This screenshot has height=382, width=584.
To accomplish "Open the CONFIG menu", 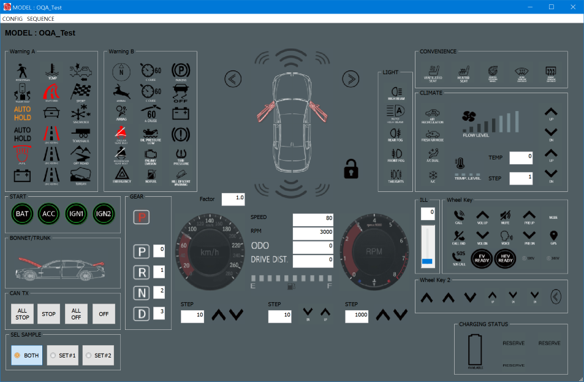I will 12,19.
